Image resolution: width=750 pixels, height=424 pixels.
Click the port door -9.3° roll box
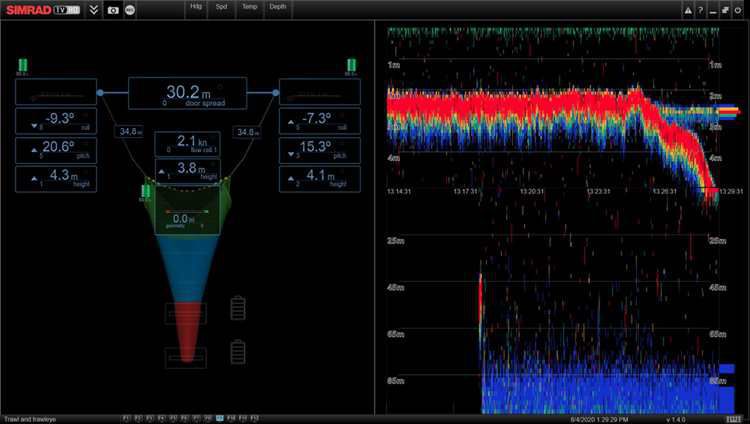pos(56,121)
